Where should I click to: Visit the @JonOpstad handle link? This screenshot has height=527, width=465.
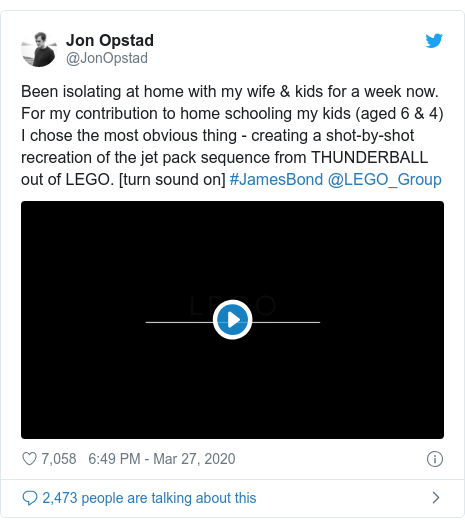(x=107, y=58)
